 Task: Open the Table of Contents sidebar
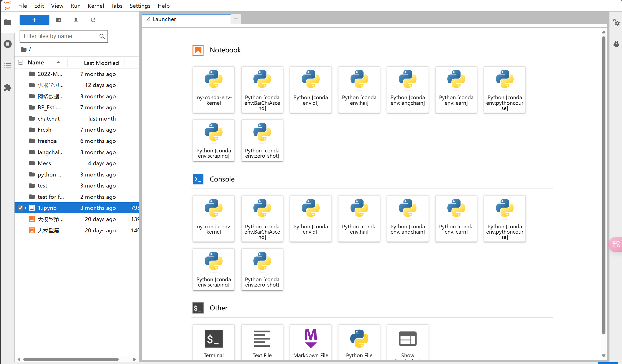pyautogui.click(x=8, y=66)
